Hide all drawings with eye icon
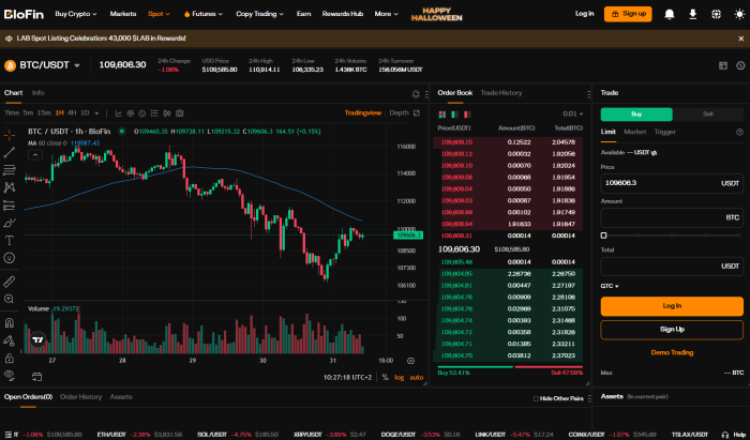 (x=9, y=374)
